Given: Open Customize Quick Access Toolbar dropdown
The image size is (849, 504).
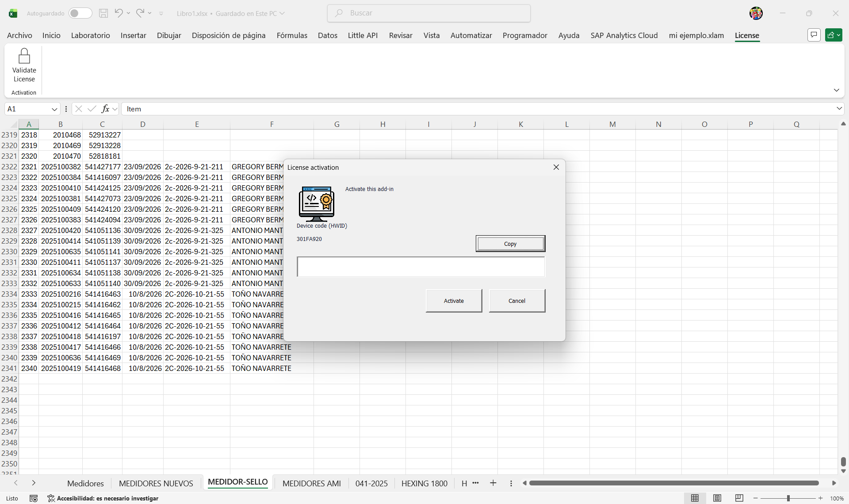Looking at the screenshot, I should 161,14.
